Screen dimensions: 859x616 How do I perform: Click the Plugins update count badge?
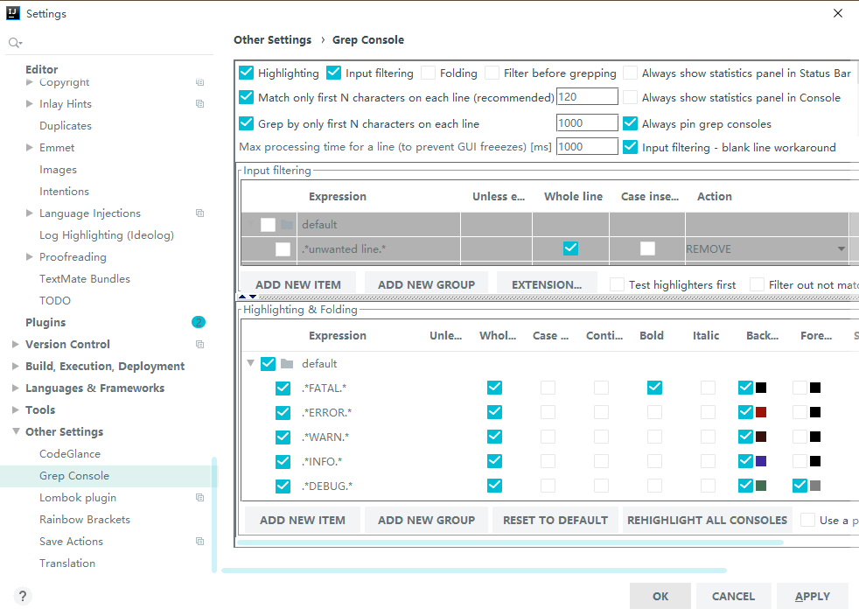click(x=199, y=323)
